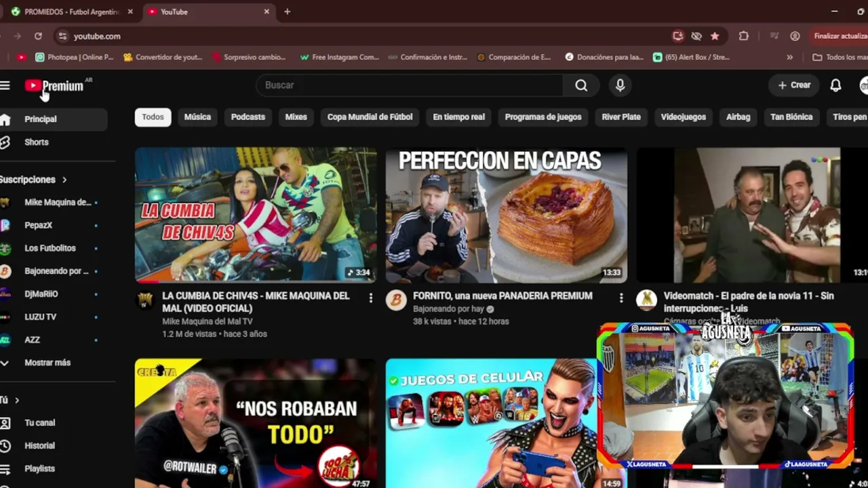Open the Chrome profile icon
The height and width of the screenshot is (488, 868).
point(795,36)
